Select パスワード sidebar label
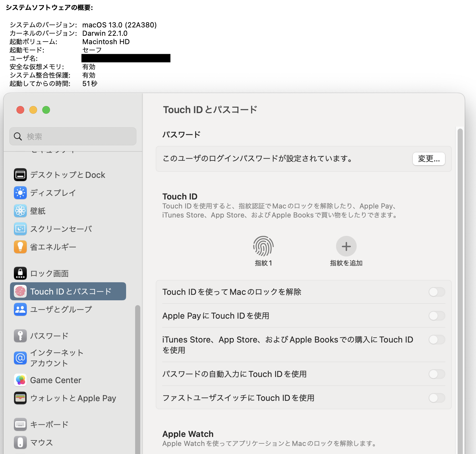Screen dimensions: 476x454 click(49, 336)
